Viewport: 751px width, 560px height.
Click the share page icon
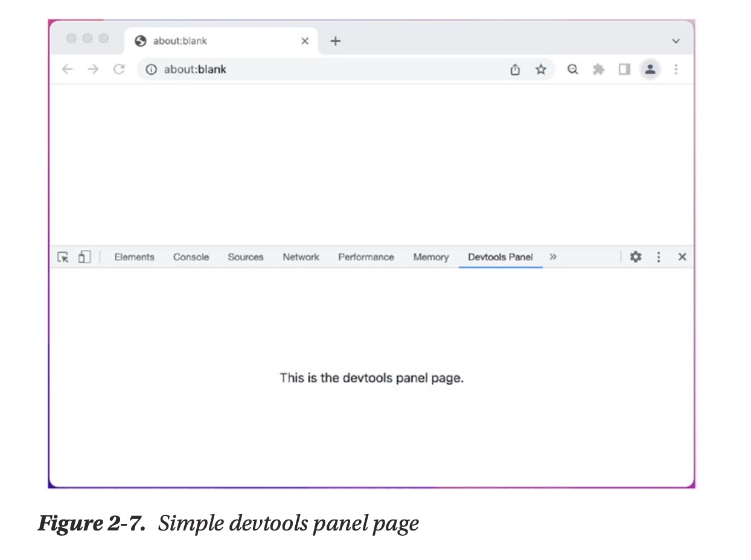(x=515, y=69)
